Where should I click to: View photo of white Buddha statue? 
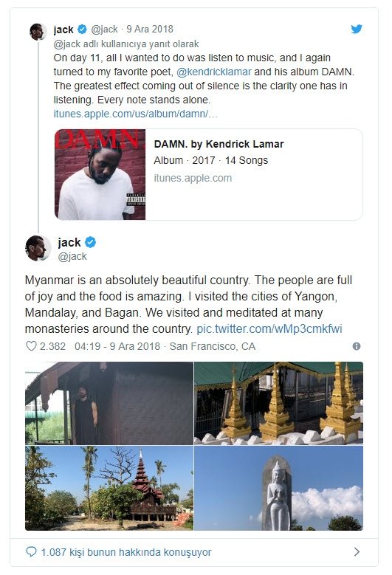(279, 488)
